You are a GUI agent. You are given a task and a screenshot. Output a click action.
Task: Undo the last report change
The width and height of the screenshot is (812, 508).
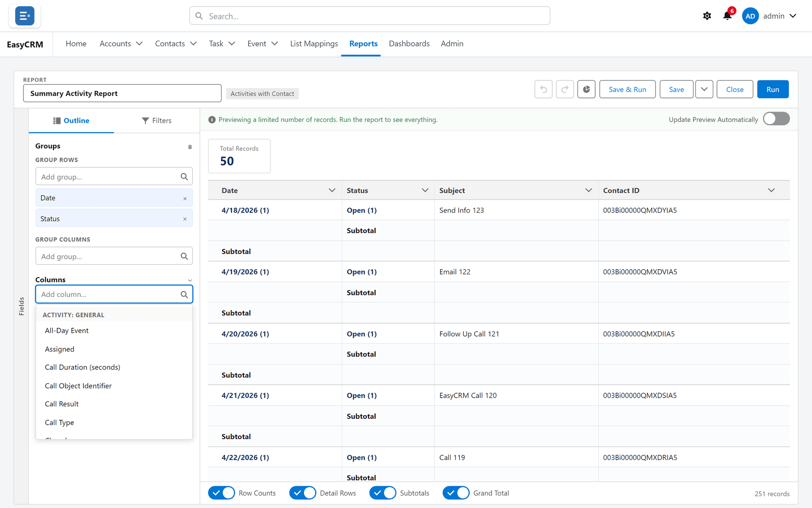543,89
